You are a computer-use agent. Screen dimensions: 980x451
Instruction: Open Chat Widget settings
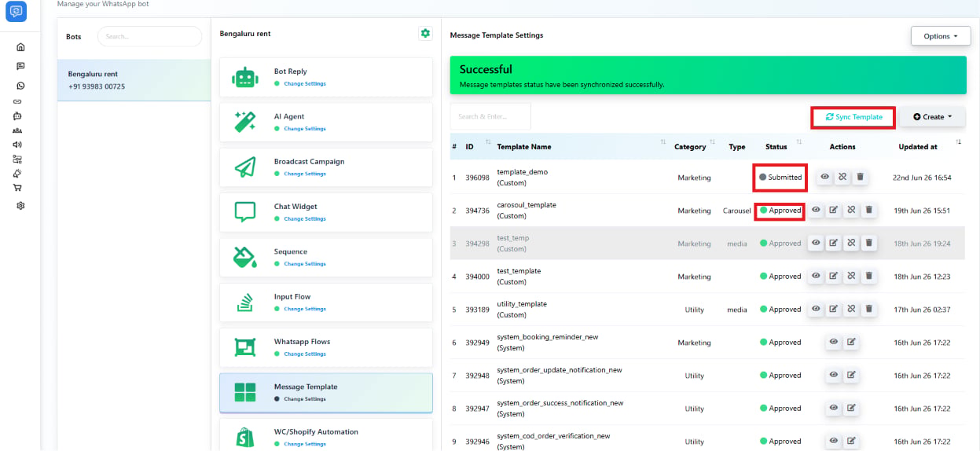coord(326,212)
